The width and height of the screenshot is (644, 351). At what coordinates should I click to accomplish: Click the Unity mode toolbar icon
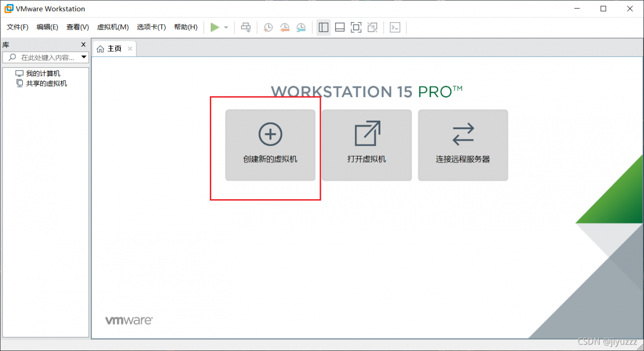(x=372, y=27)
